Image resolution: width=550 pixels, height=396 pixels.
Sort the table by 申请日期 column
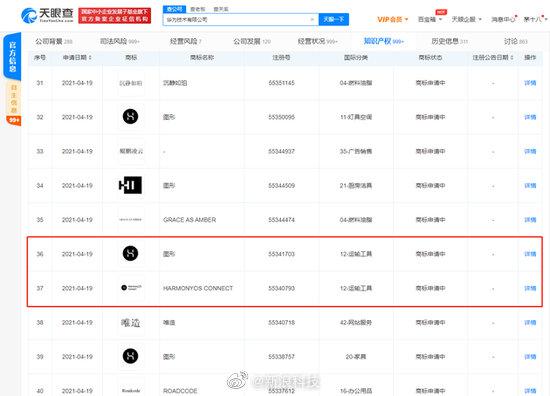[x=77, y=58]
